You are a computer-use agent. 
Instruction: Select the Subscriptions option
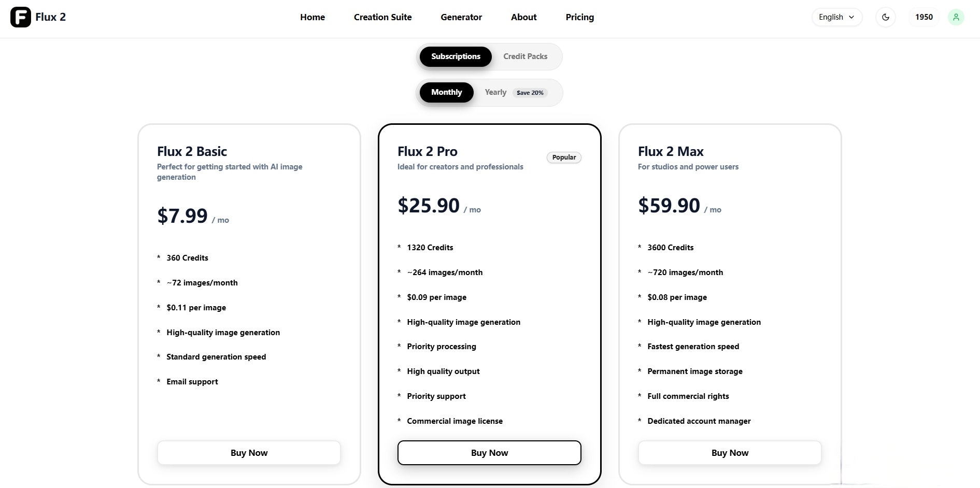pyautogui.click(x=456, y=56)
